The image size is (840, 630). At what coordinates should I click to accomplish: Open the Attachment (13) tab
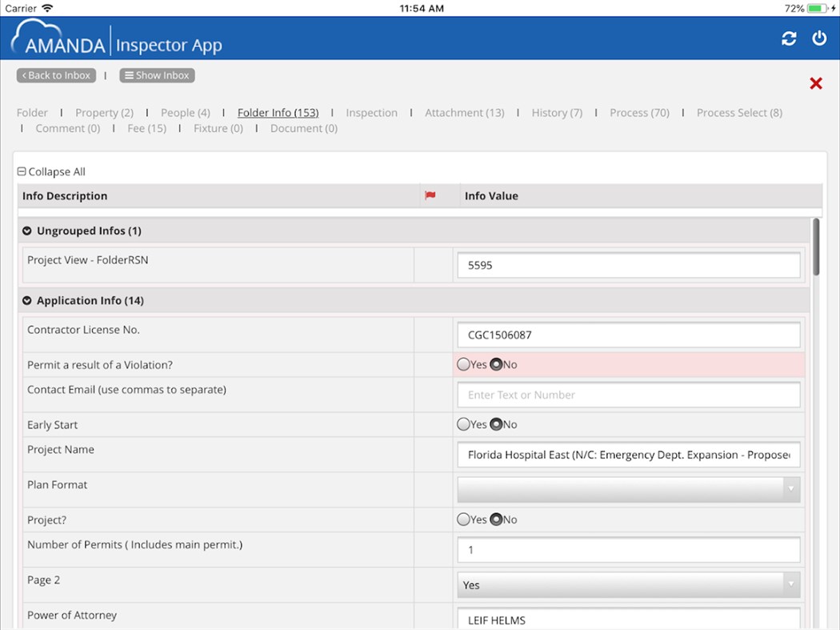(464, 113)
